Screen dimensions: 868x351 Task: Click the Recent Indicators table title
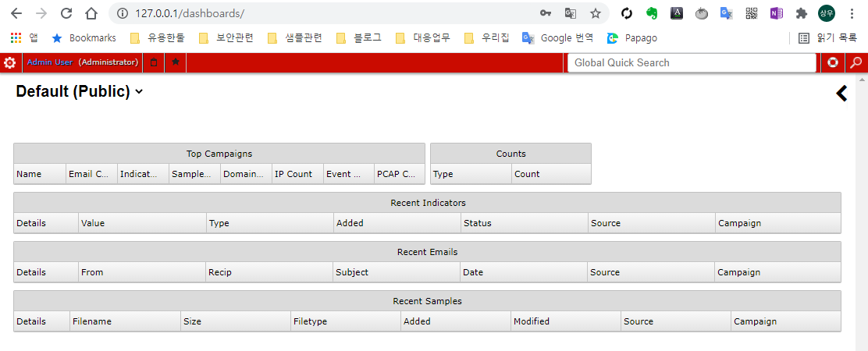428,203
